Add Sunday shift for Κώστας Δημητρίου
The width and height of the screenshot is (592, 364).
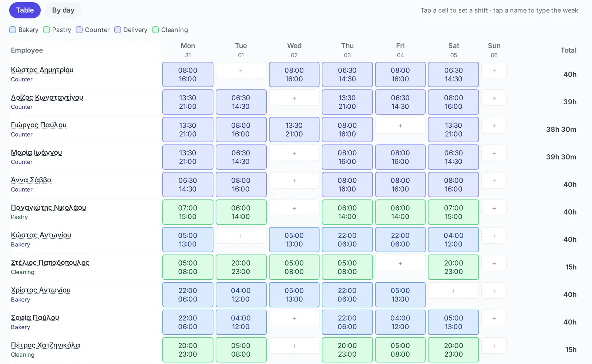pyautogui.click(x=494, y=71)
